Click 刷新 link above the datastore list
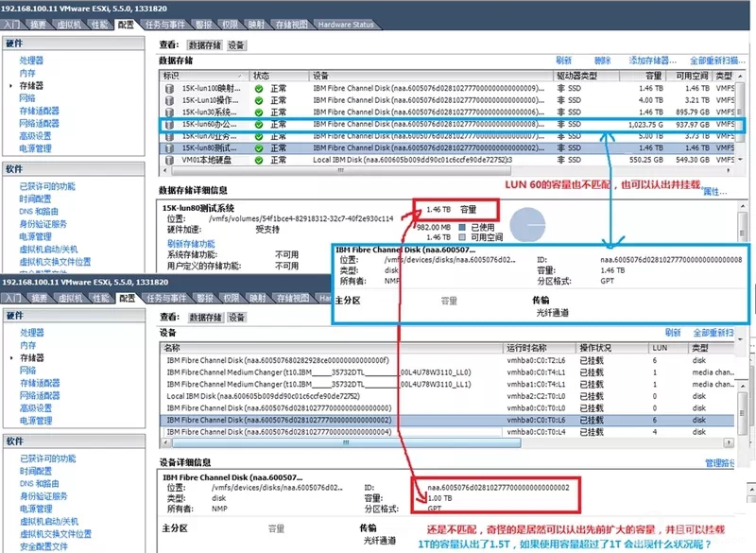The height and width of the screenshot is (553, 756). 563,60
